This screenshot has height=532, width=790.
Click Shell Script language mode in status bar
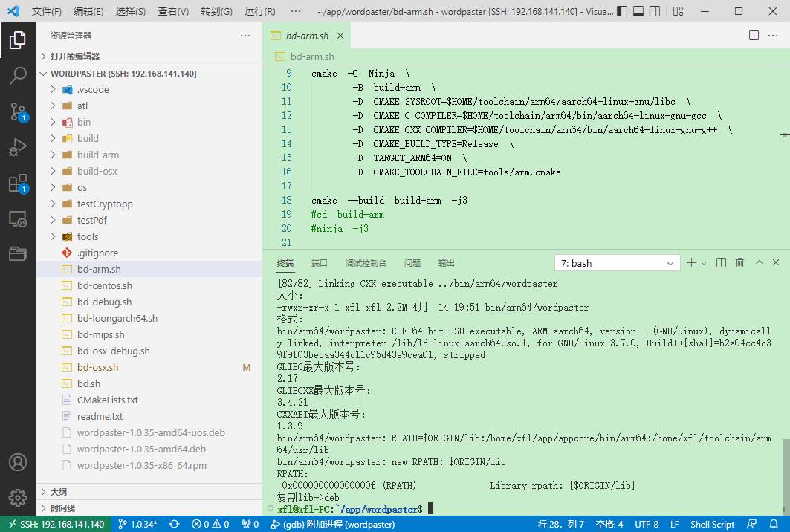pyautogui.click(x=711, y=524)
